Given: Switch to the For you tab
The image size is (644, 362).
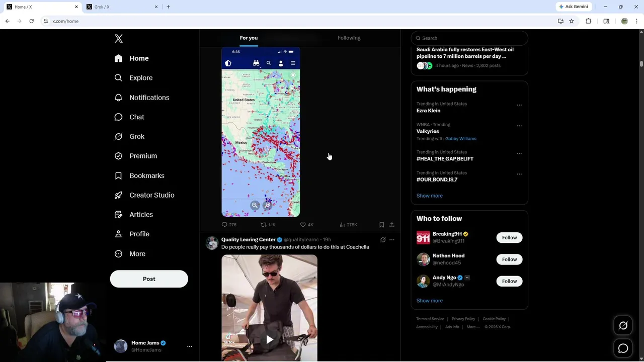Looking at the screenshot, I should pyautogui.click(x=249, y=38).
